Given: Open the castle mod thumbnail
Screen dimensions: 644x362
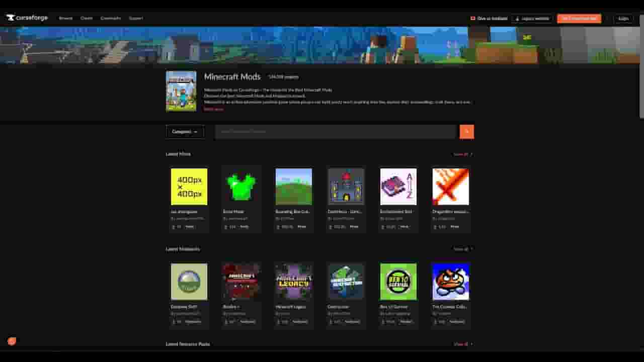Looking at the screenshot, I should 346,187.
